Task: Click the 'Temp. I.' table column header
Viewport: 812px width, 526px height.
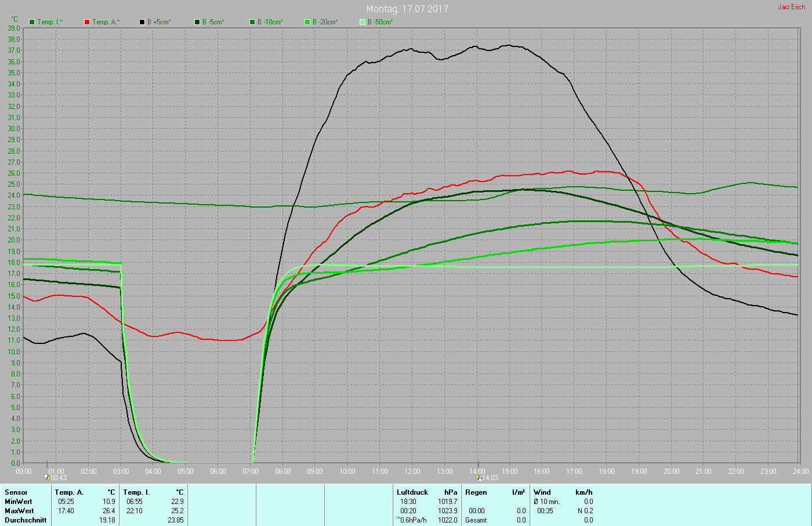Action: point(136,492)
